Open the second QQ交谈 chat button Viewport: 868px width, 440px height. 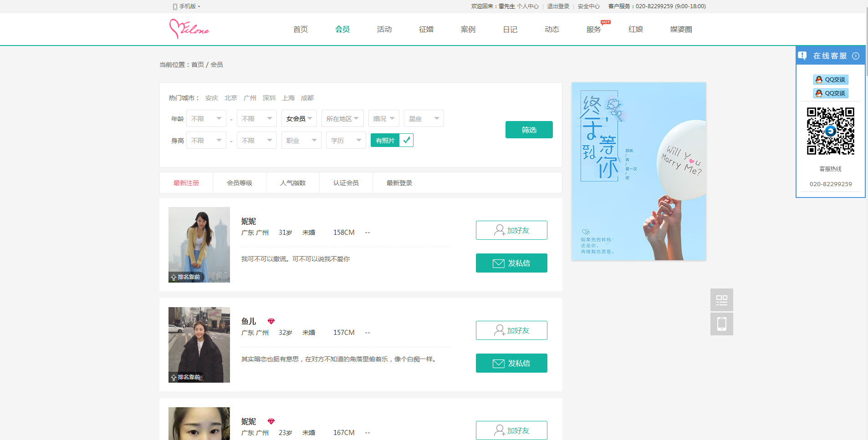831,93
